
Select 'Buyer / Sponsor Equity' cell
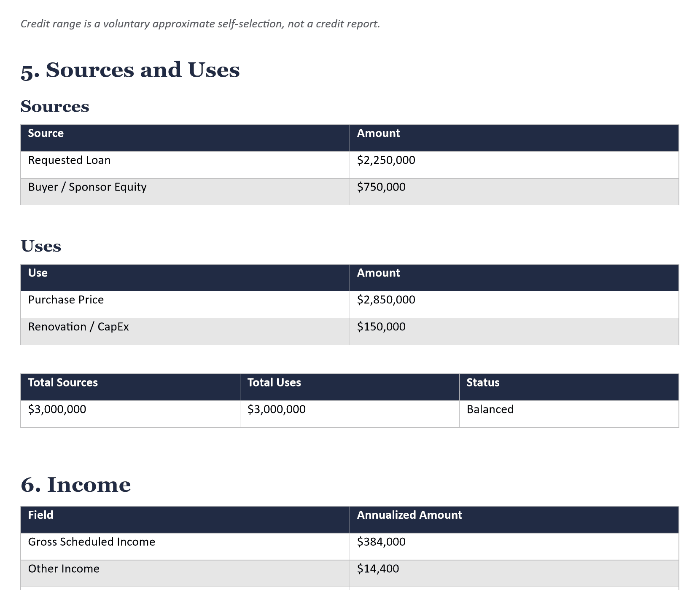click(185, 192)
